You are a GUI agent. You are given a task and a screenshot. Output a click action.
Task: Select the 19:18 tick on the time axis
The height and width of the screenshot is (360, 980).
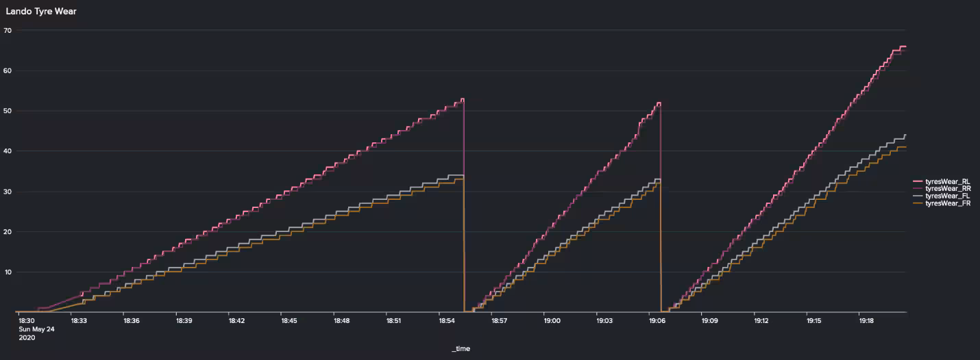866,320
